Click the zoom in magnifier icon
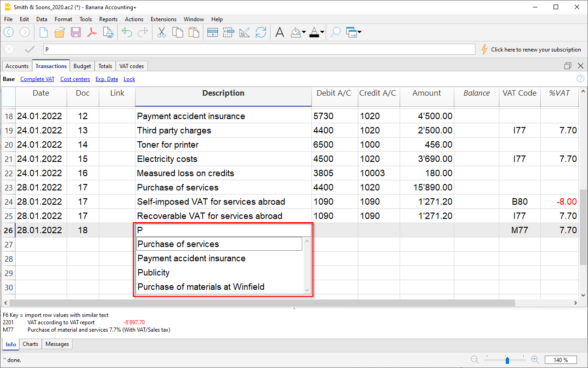Screen dimensions: 588x368 click(x=535, y=360)
